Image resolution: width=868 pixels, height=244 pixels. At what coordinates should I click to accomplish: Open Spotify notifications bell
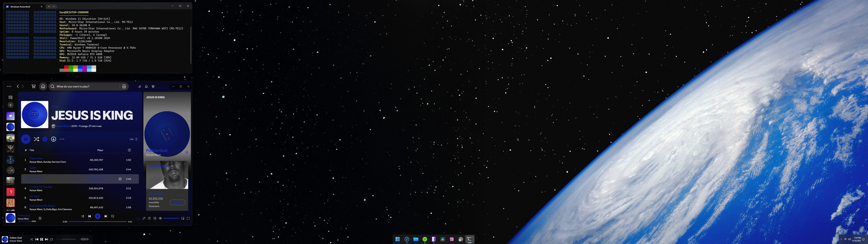[146, 87]
